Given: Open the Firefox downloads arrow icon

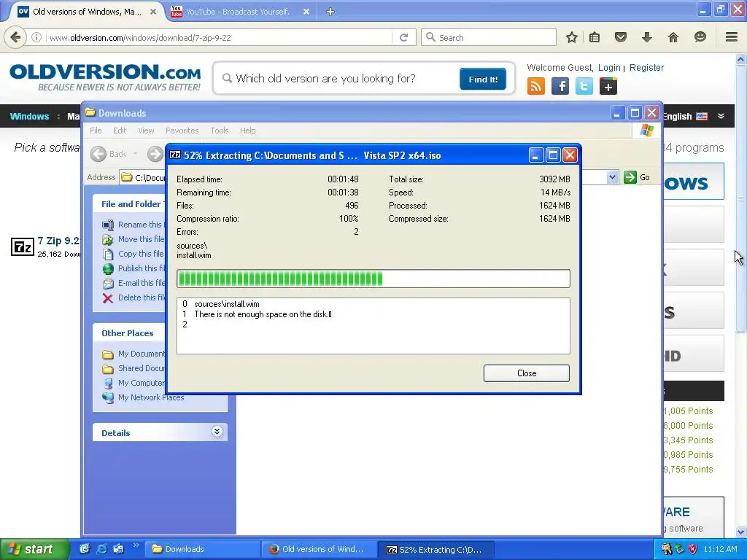Looking at the screenshot, I should pos(646,37).
